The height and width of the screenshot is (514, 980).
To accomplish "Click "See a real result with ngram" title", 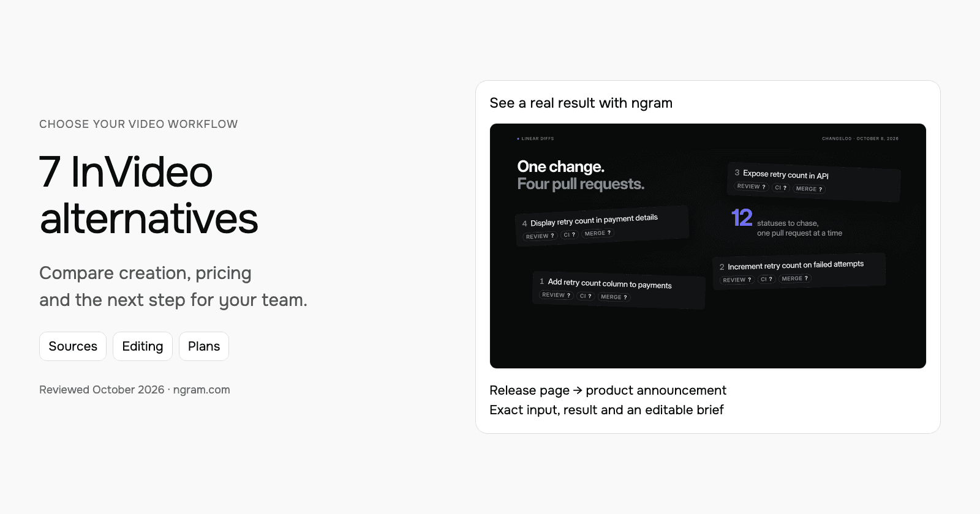I will pos(581,103).
